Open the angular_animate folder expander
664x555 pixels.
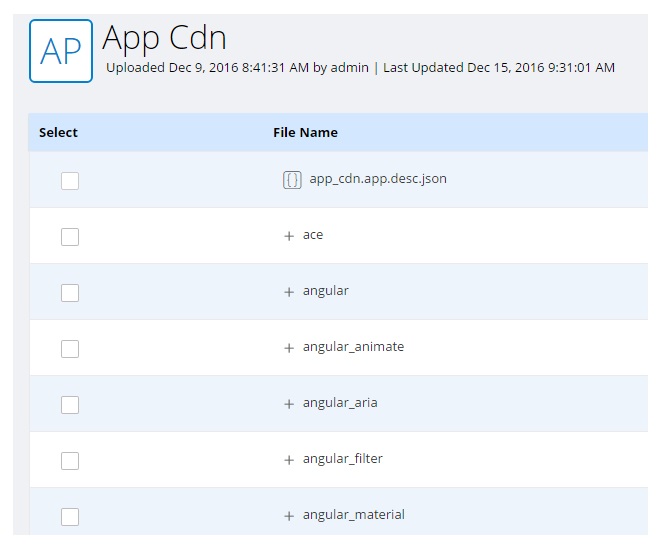[289, 348]
